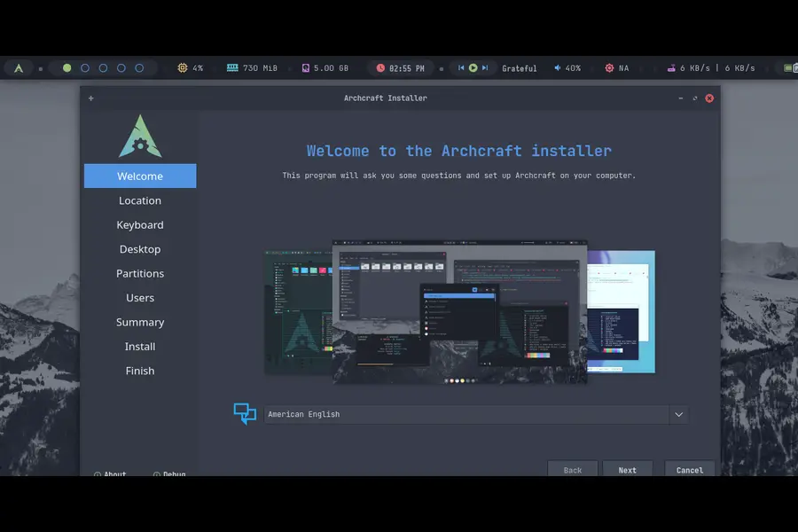Open the American English language dropdown
798x532 pixels.
tap(476, 414)
